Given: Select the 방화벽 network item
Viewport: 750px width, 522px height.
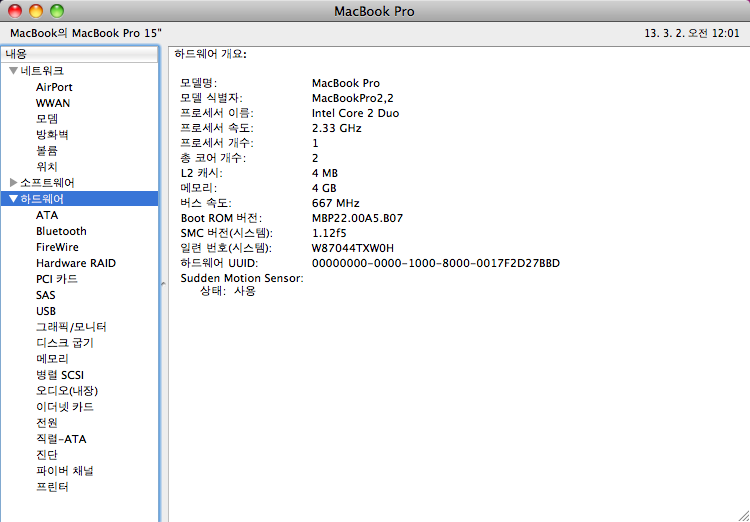Looking at the screenshot, I should 52,135.
